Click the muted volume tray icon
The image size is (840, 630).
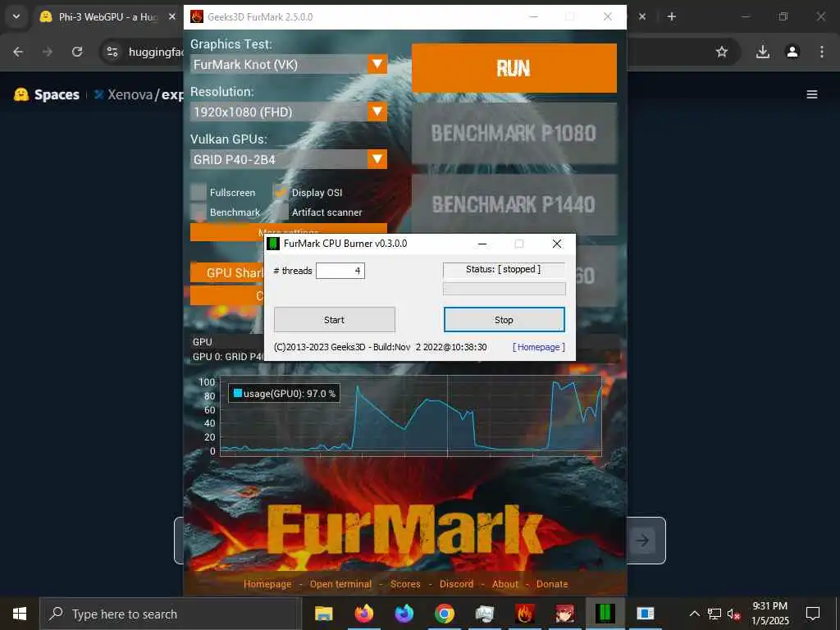pos(733,614)
